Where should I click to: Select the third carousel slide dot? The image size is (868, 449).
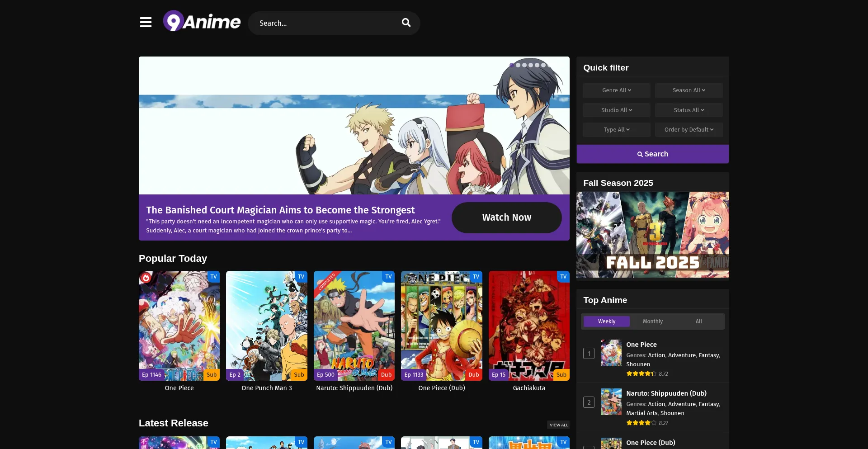(x=524, y=65)
